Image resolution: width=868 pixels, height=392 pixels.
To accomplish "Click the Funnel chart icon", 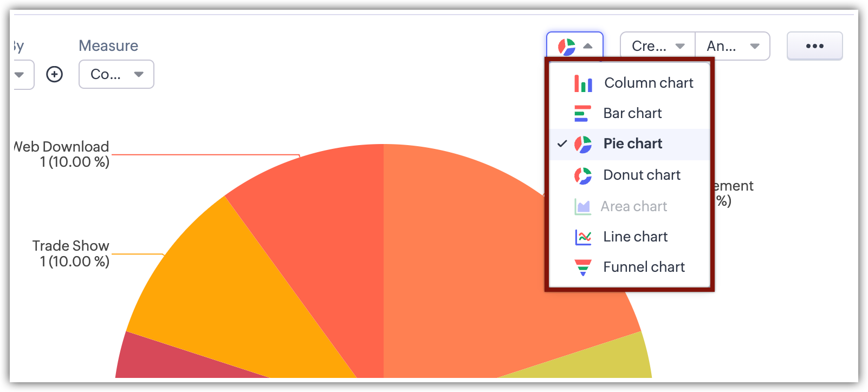I will 582,267.
